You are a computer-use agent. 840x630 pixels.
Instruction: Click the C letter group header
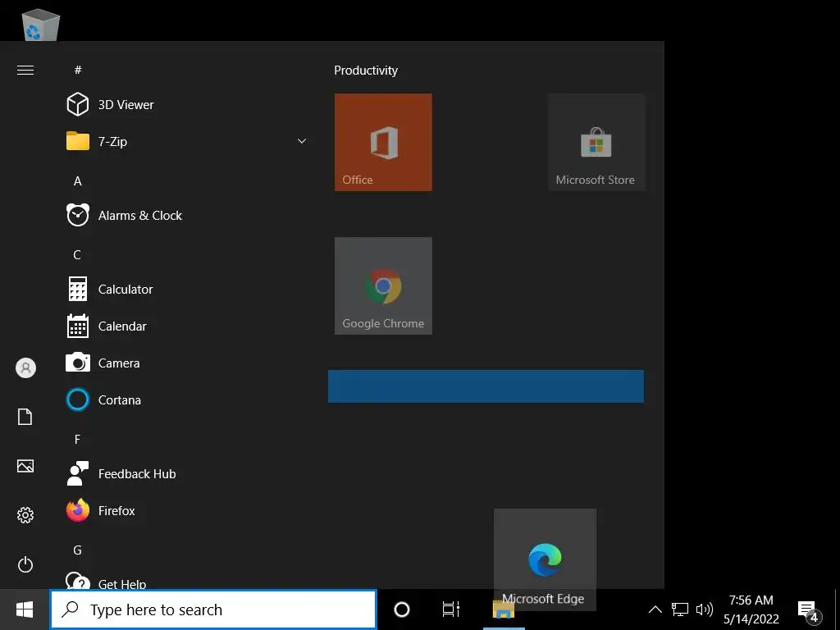(77, 255)
